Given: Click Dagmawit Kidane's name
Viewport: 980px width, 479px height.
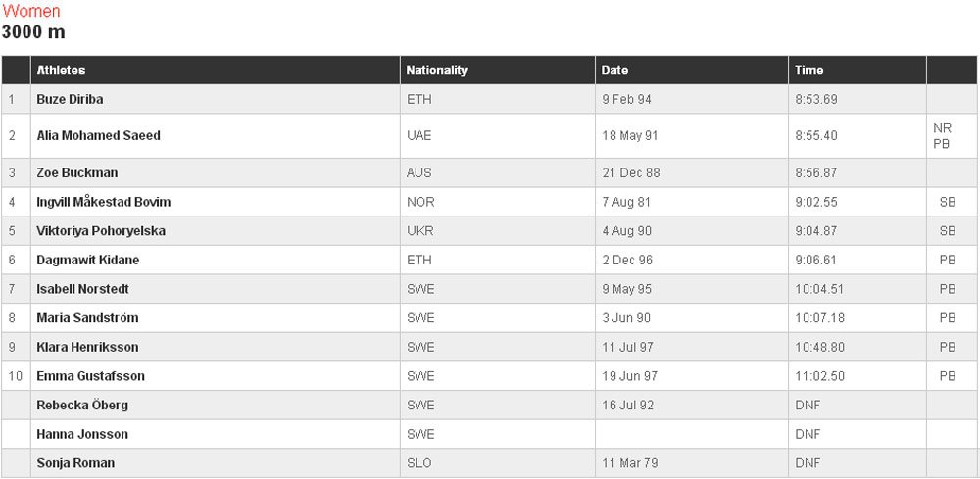Looking at the screenshot, I should click(87, 260).
